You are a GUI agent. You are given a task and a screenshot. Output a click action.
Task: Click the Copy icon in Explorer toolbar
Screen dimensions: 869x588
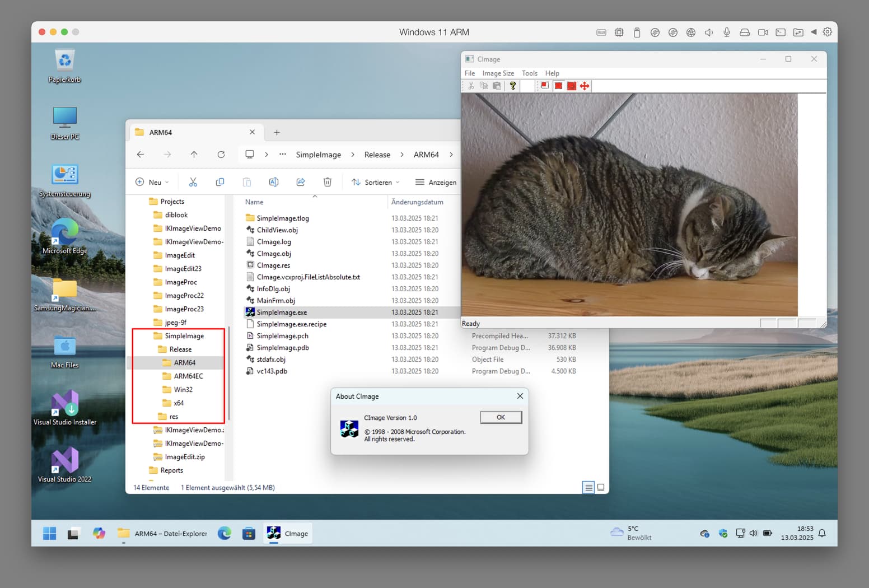[x=220, y=182]
